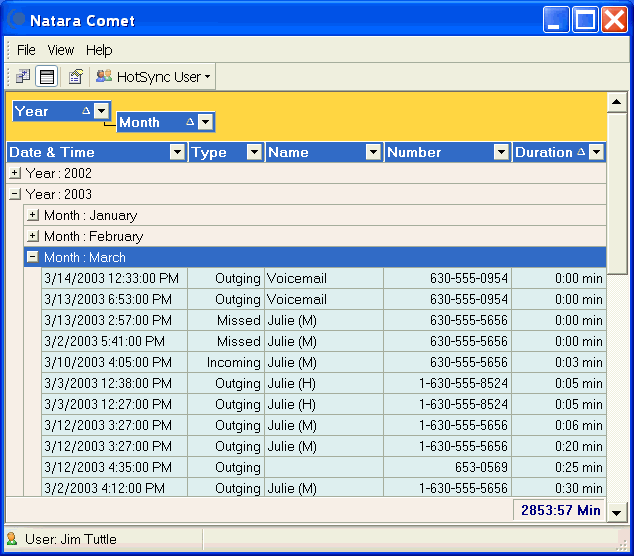Open the Type column filter dropdown
Viewport: 634px width, 556px height.
pos(254,153)
